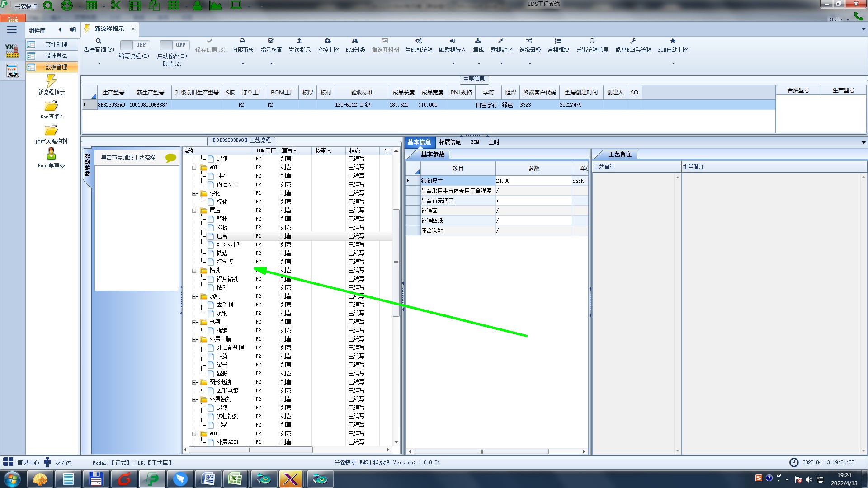The image size is (868, 488).
Task: Collapse 组件库 panel with left arrow
Action: pos(60,30)
